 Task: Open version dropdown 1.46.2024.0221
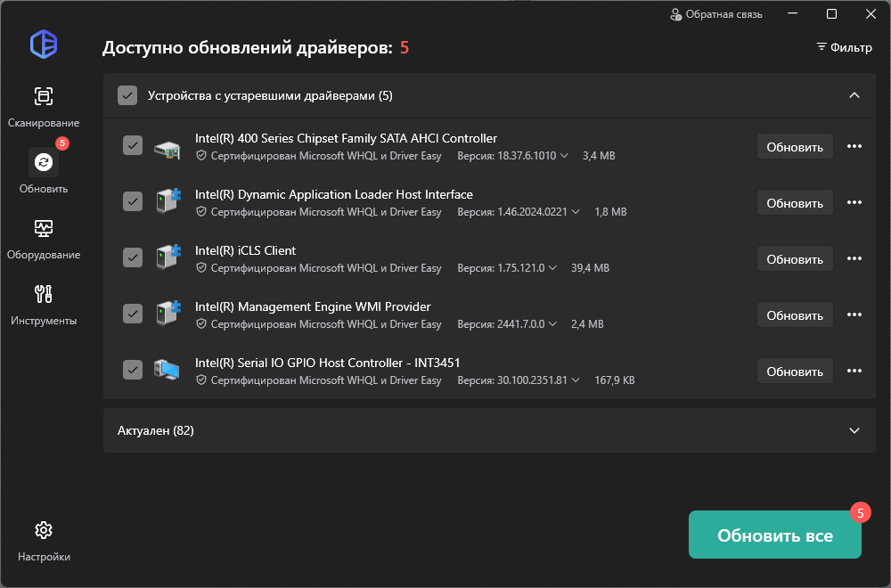[x=576, y=212]
